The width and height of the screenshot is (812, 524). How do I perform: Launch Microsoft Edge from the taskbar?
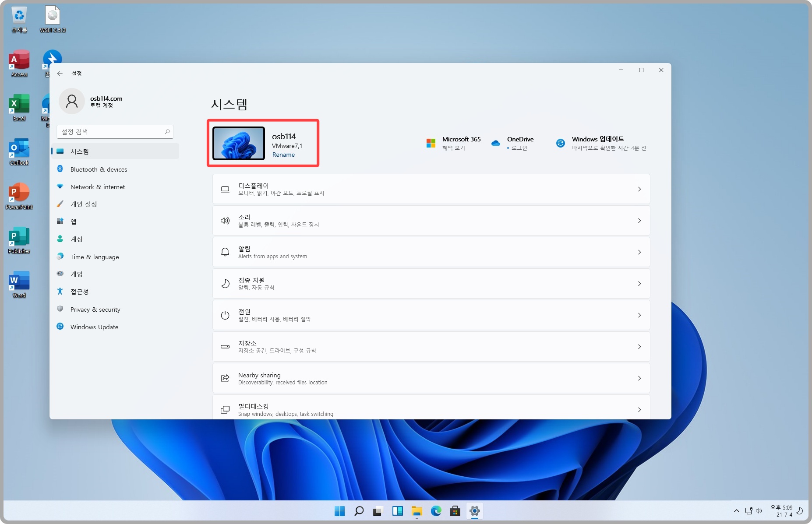436,511
